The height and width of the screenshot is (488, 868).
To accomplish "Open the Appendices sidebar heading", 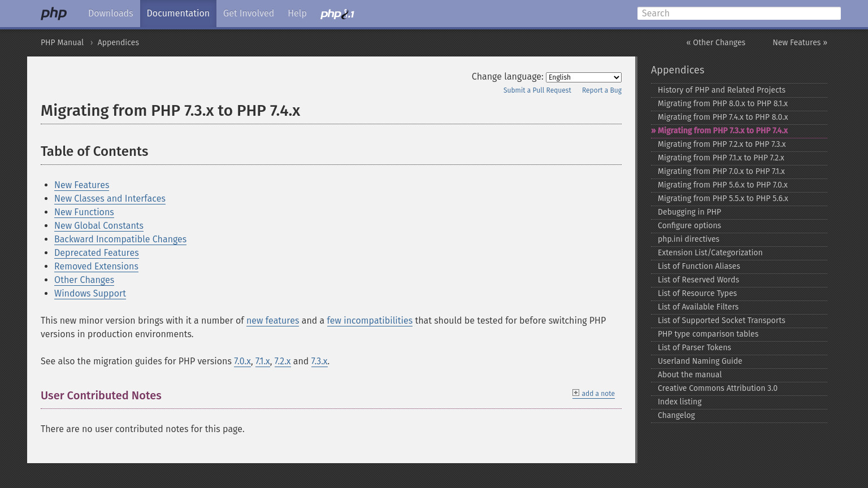I will click(x=678, y=70).
